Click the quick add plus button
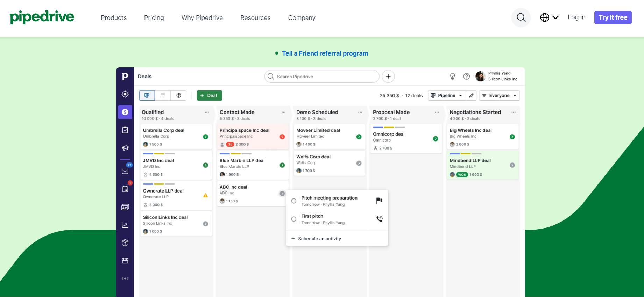The height and width of the screenshot is (297, 644). coord(388,77)
